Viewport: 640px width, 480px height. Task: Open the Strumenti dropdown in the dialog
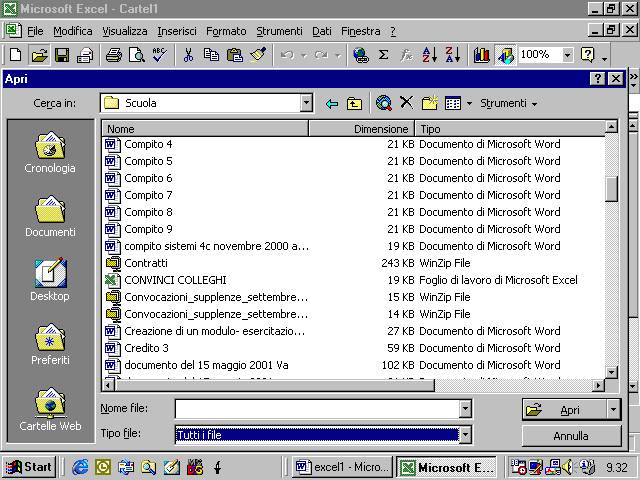508,104
